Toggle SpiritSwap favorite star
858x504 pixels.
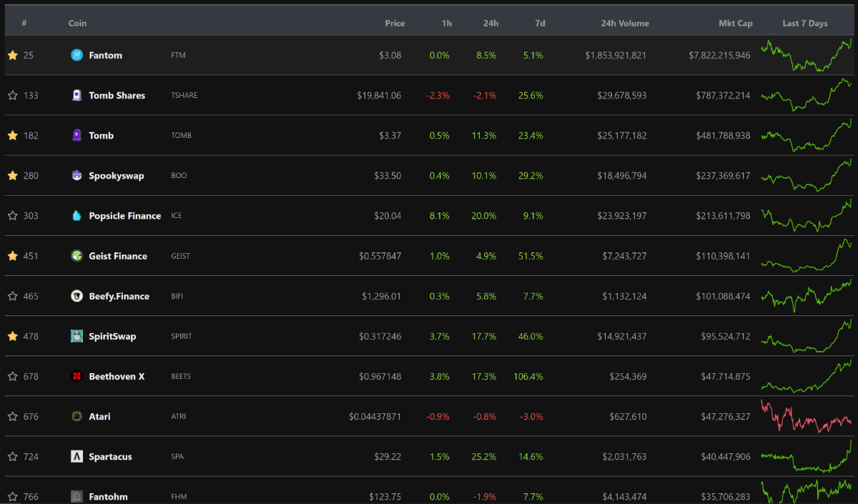click(12, 336)
